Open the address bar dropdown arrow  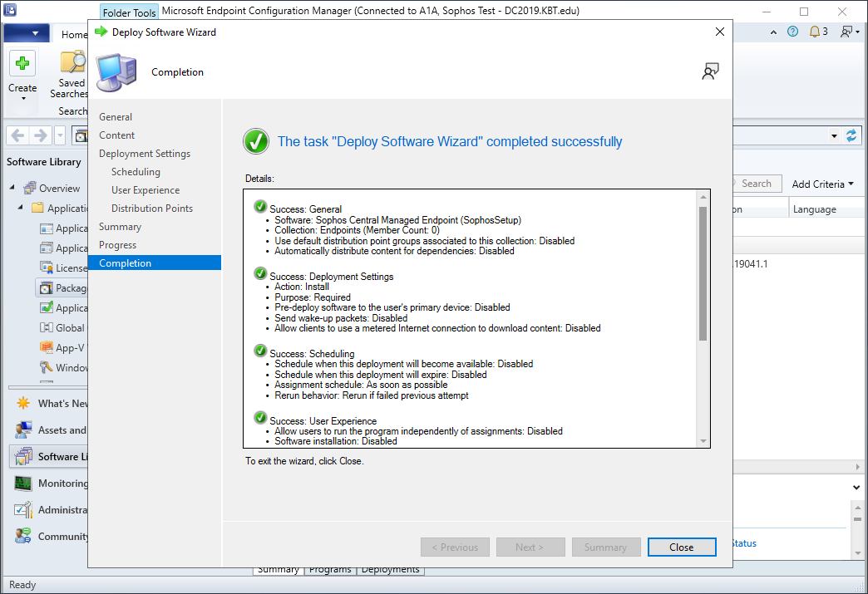tap(834, 136)
